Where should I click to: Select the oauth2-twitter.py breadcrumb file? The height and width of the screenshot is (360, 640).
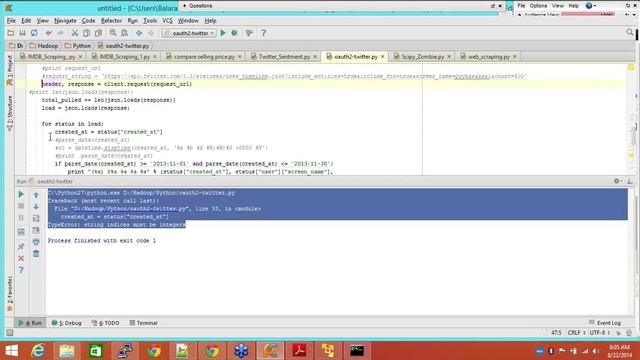coord(124,46)
